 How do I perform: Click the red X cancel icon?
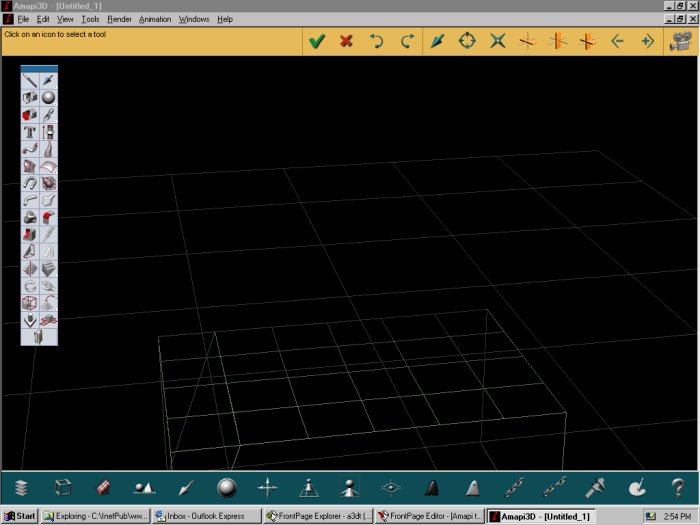[x=346, y=41]
